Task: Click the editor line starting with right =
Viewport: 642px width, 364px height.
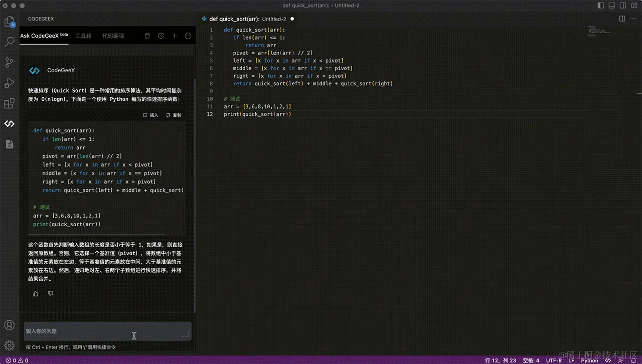Action: coord(289,76)
